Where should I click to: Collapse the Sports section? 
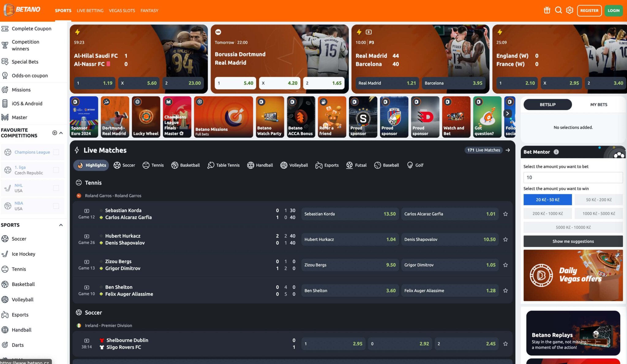coord(61,225)
